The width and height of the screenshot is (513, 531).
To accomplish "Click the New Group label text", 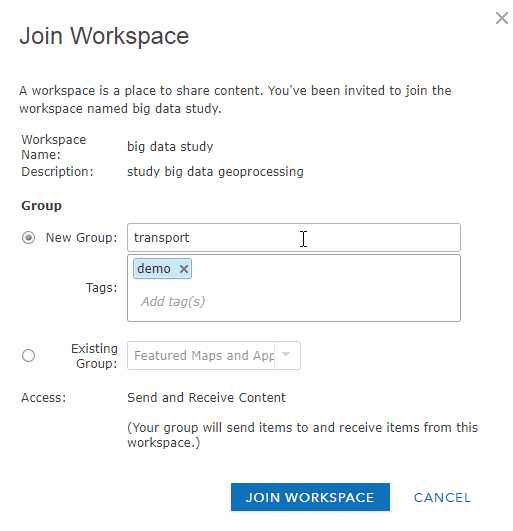I will tap(81, 237).
